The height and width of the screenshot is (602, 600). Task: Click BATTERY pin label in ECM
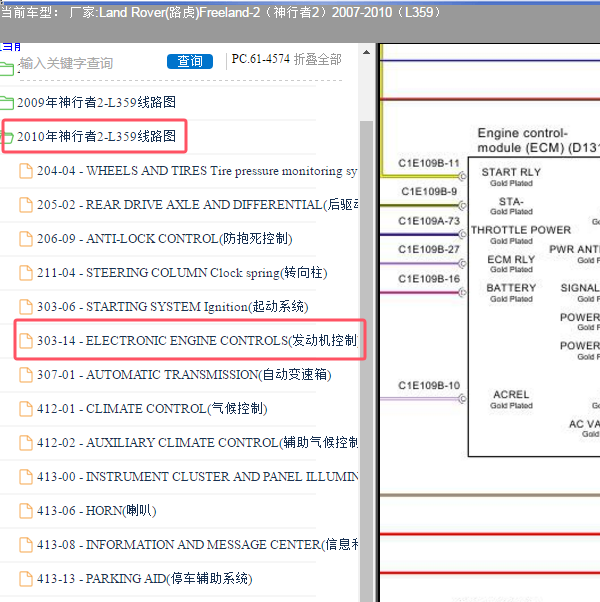click(511, 288)
